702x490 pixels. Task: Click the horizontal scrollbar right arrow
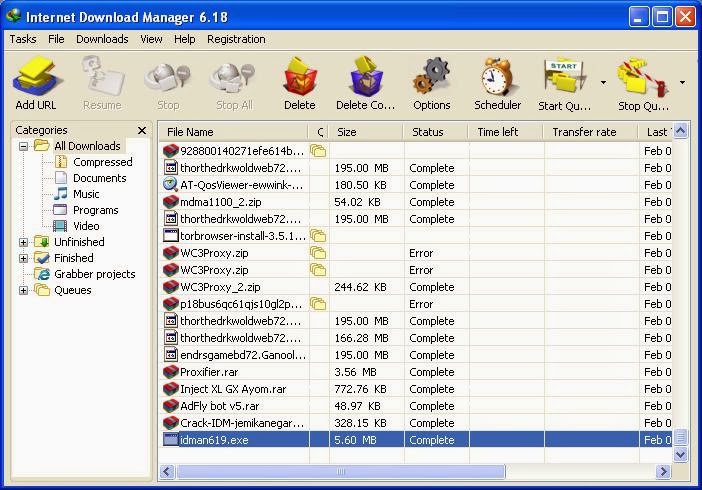tap(663, 472)
